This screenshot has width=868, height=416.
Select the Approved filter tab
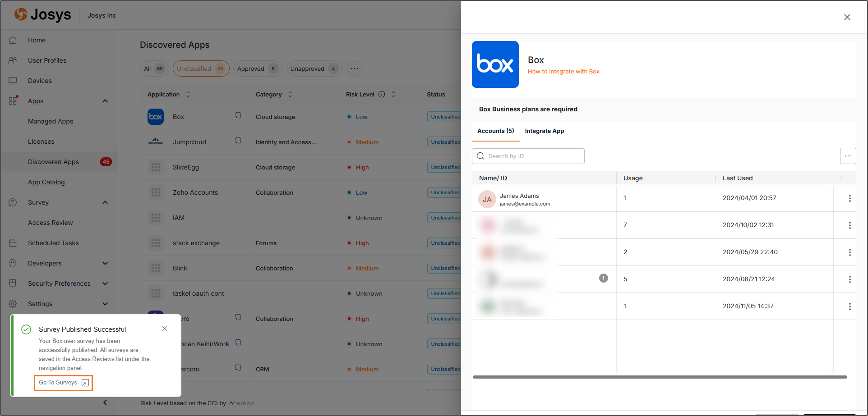tap(258, 69)
